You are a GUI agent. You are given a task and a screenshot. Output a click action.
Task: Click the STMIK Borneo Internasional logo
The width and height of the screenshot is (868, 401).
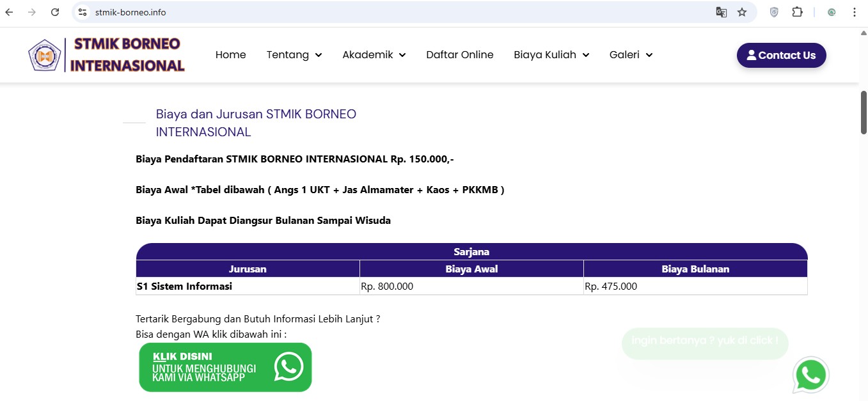coord(107,55)
